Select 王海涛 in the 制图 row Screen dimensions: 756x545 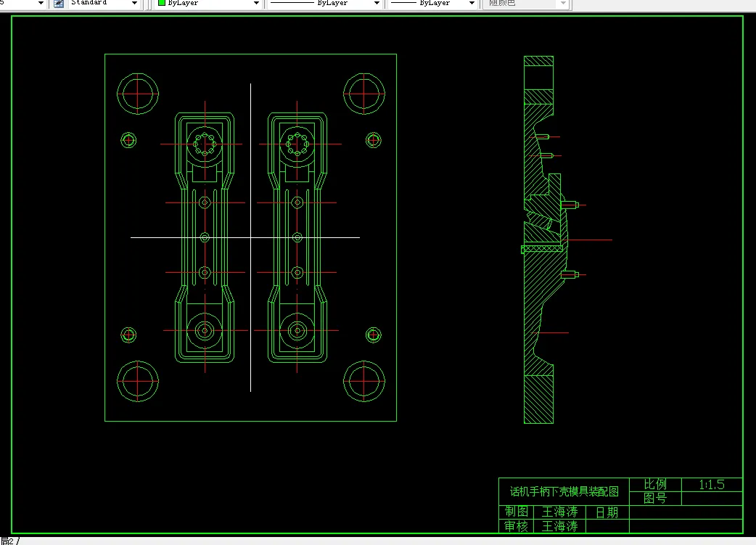pyautogui.click(x=560, y=512)
